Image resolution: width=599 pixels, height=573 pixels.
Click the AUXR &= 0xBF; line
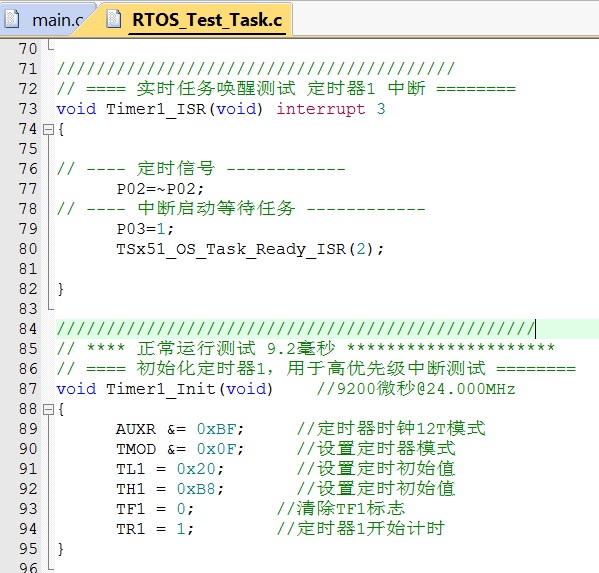click(x=180, y=429)
